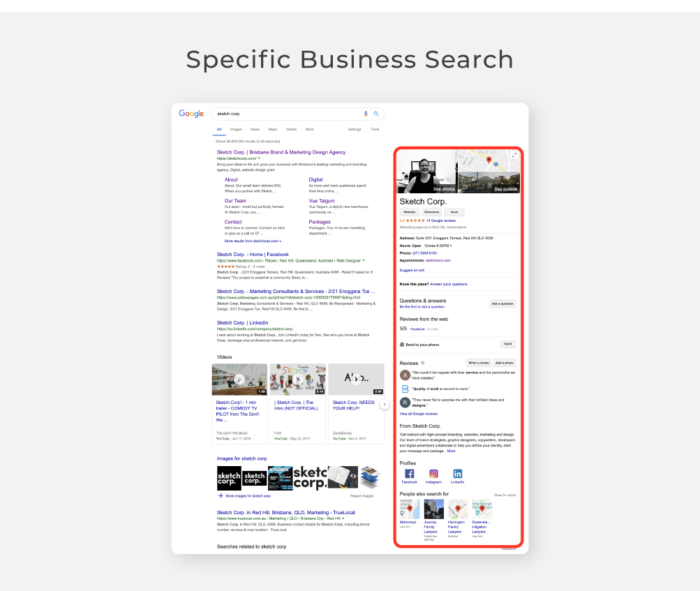
Task: Click the videos carousel next arrow
Action: [x=385, y=405]
